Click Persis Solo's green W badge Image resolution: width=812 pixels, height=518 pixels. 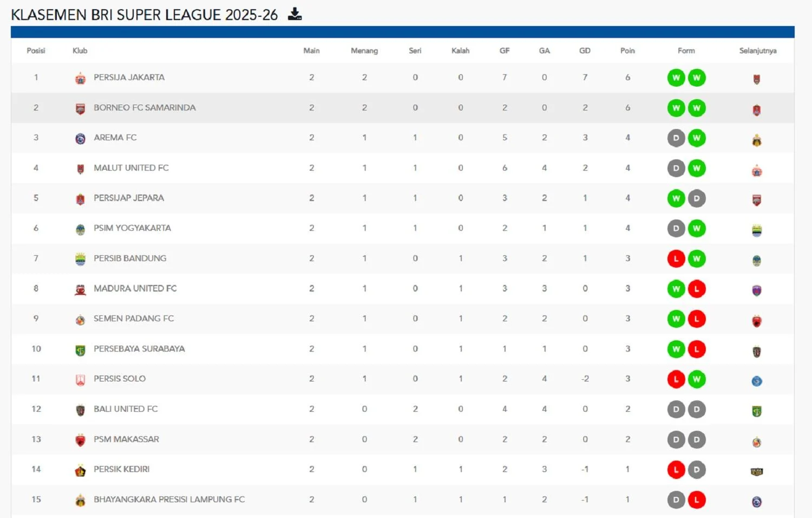coord(697,379)
